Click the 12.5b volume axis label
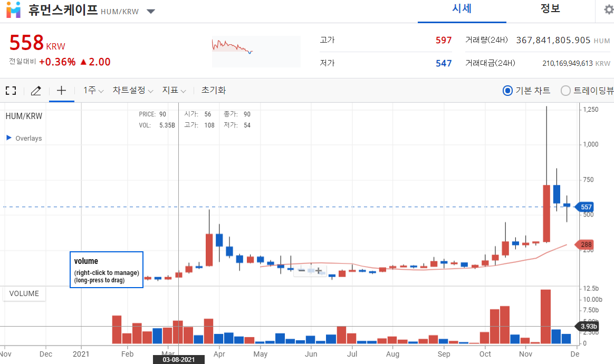 [x=591, y=288]
